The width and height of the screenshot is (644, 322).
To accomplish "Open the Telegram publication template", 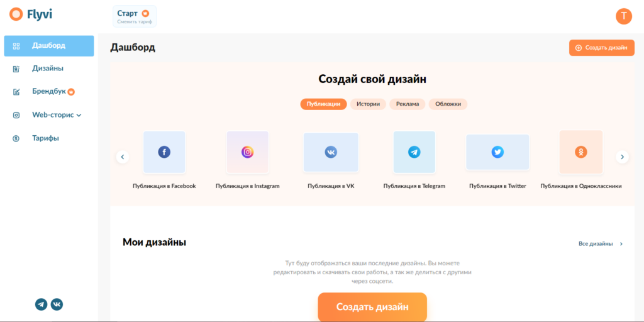I will (x=414, y=152).
